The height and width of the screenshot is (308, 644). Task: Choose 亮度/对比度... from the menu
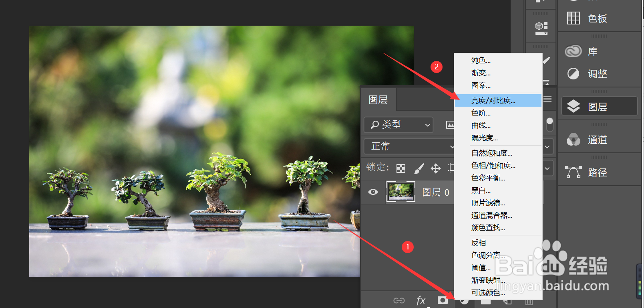coord(498,100)
